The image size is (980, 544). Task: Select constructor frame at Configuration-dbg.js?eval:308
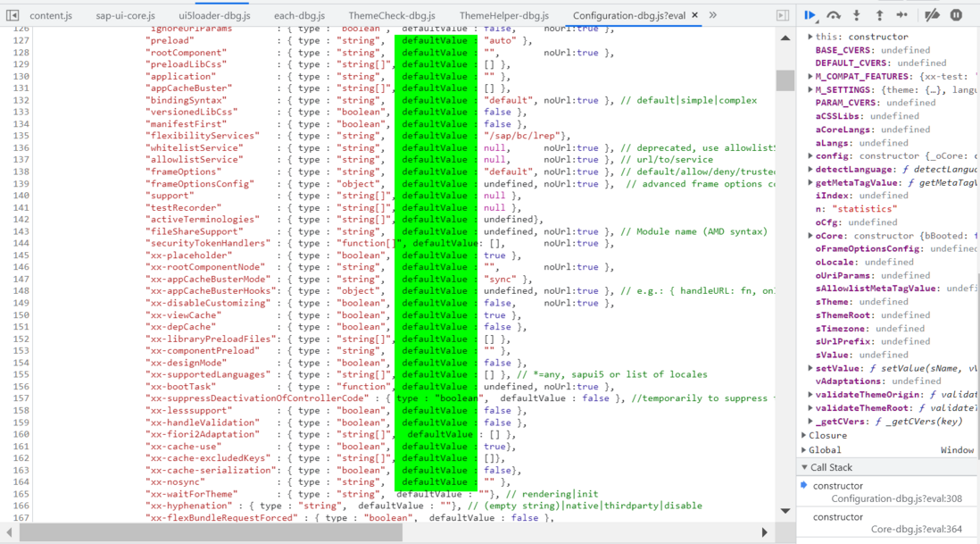pos(887,492)
